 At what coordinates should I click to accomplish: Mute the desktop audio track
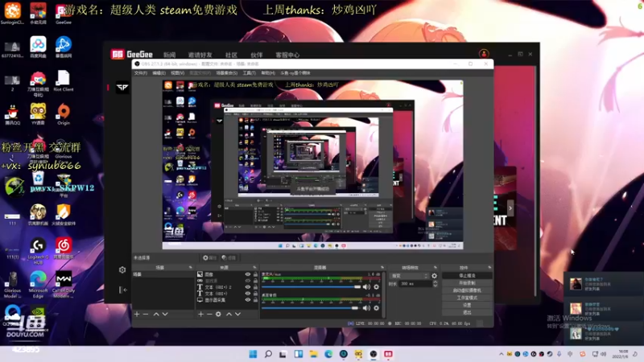coord(366,308)
